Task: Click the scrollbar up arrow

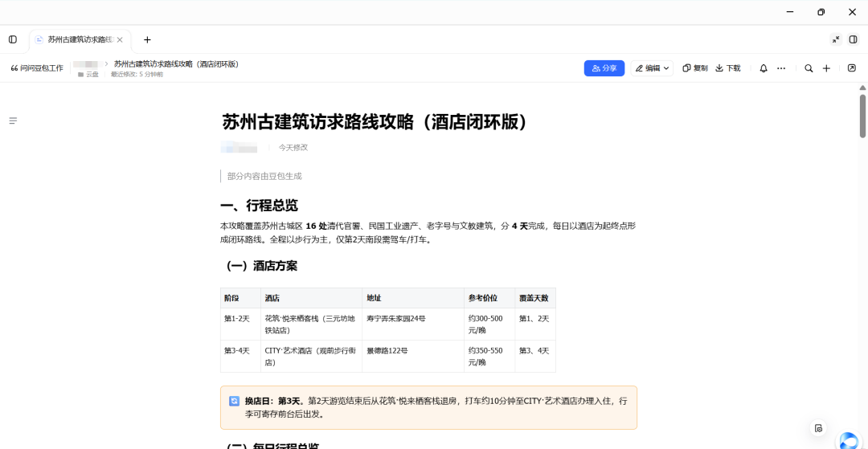Action: tap(862, 88)
